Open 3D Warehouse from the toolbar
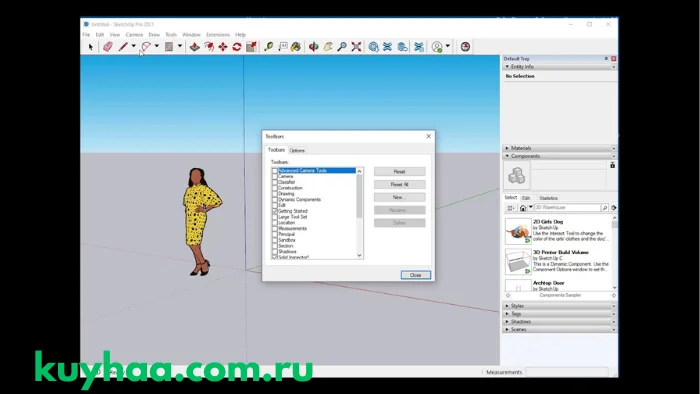700x394 pixels. point(374,47)
